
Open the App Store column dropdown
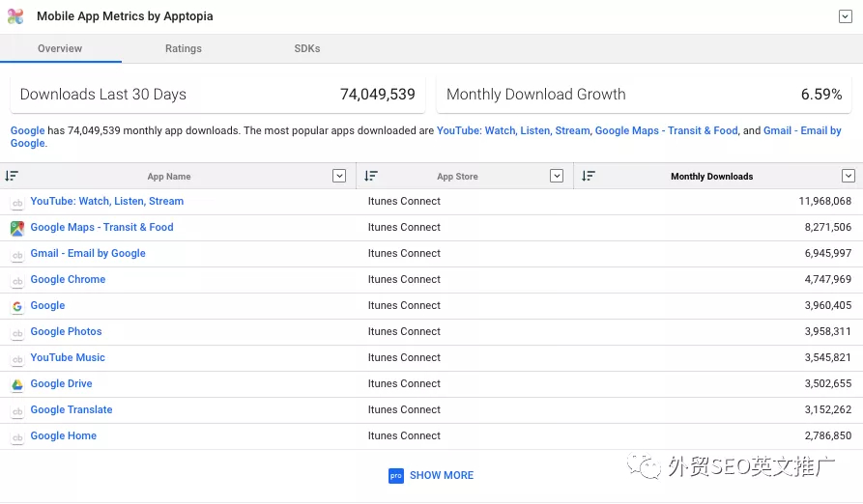pos(557,176)
